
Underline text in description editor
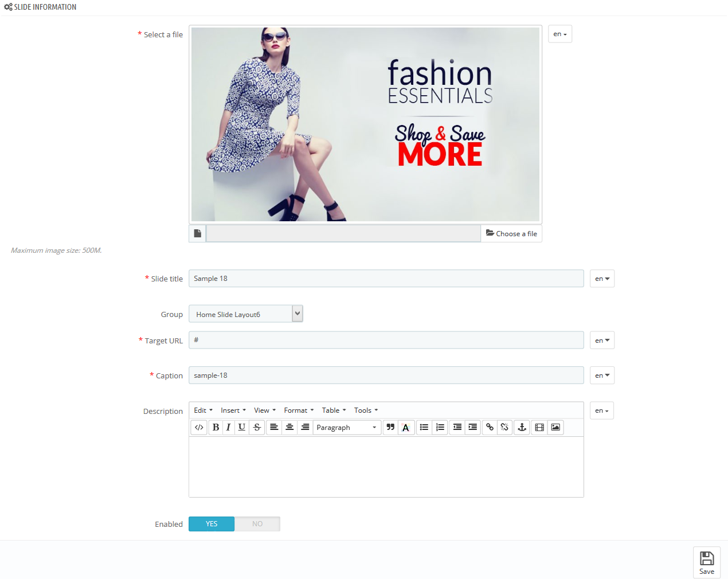click(242, 427)
